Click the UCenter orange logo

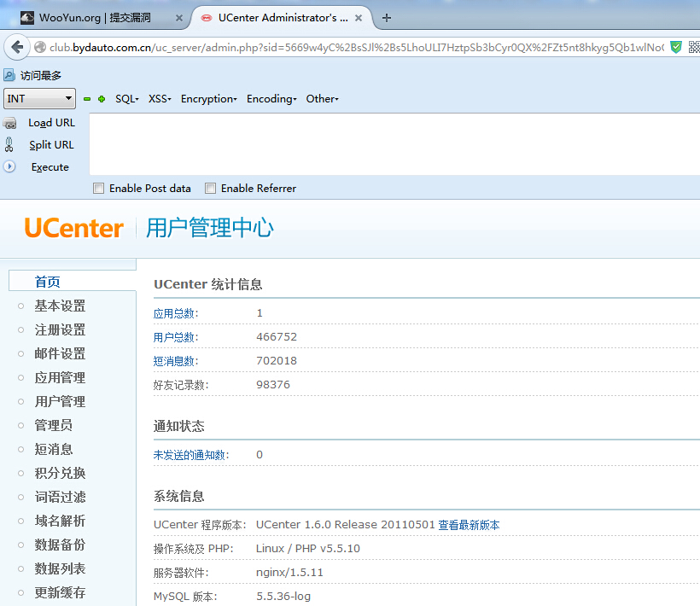click(74, 228)
